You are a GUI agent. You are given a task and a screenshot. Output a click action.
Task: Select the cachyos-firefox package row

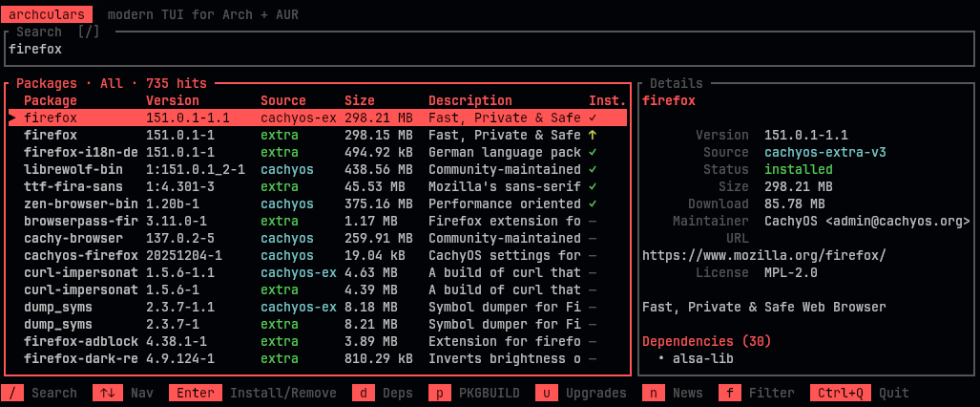point(318,255)
